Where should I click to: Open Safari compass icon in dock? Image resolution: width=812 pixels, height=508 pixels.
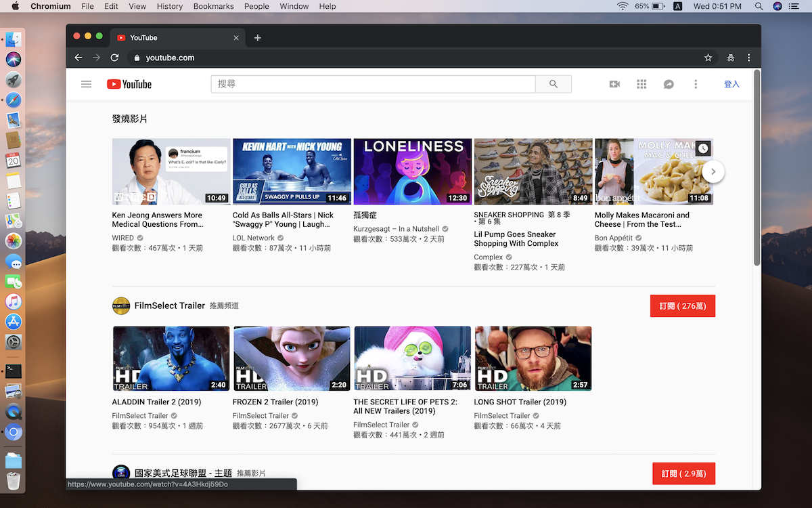pyautogui.click(x=14, y=100)
